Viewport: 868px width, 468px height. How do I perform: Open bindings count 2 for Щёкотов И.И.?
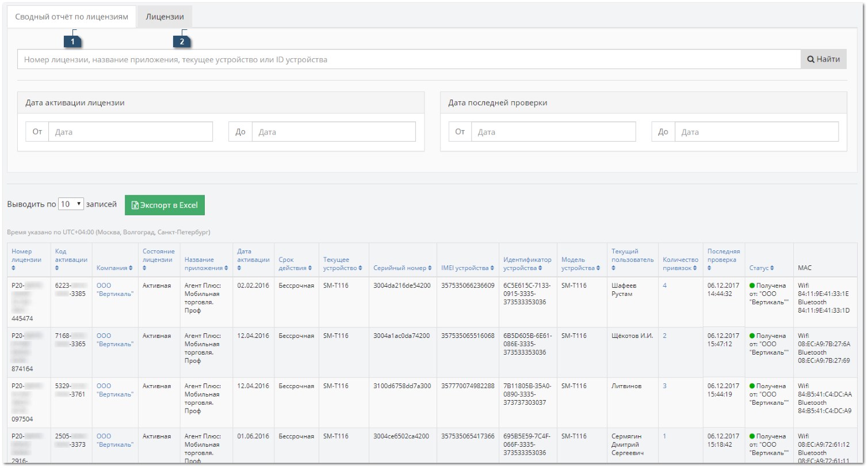[x=664, y=336]
